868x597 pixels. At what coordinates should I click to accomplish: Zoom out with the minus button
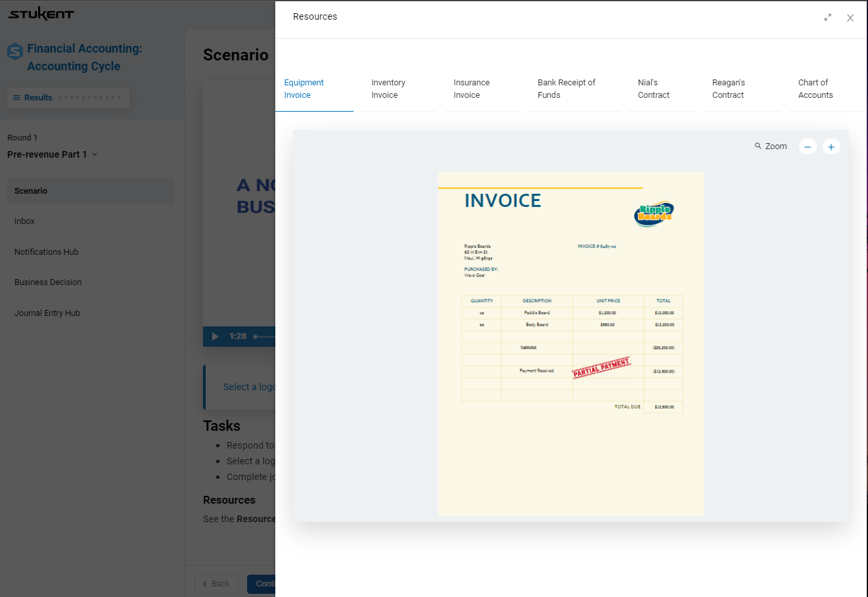tap(808, 146)
